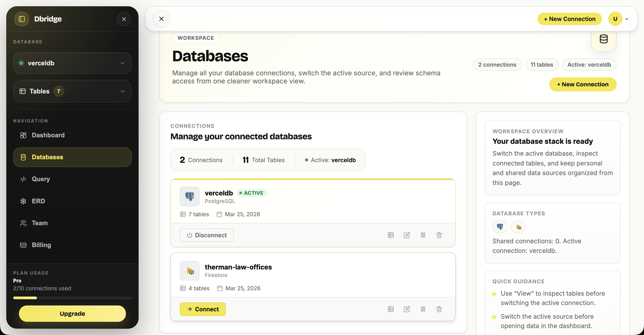Click the trash icon for therman-law-offices
The width and height of the screenshot is (644, 335).
tap(439, 309)
